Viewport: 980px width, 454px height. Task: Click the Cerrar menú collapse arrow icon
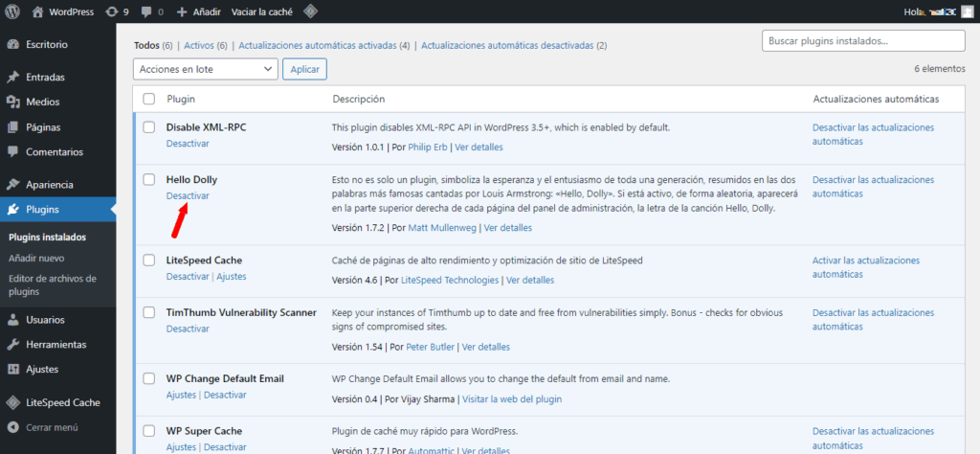click(x=13, y=428)
